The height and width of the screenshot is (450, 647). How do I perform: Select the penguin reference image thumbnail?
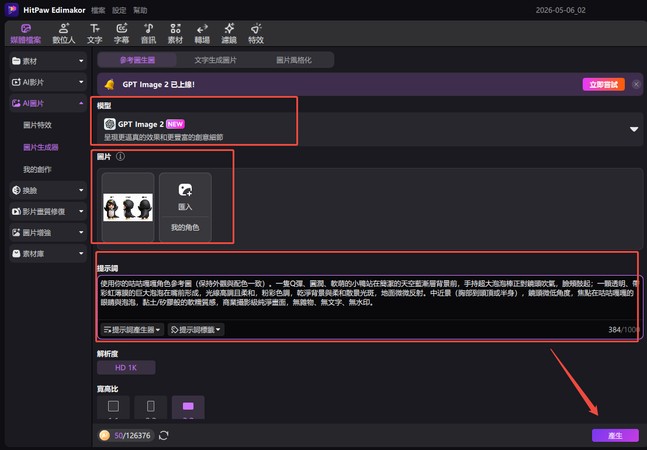point(128,207)
